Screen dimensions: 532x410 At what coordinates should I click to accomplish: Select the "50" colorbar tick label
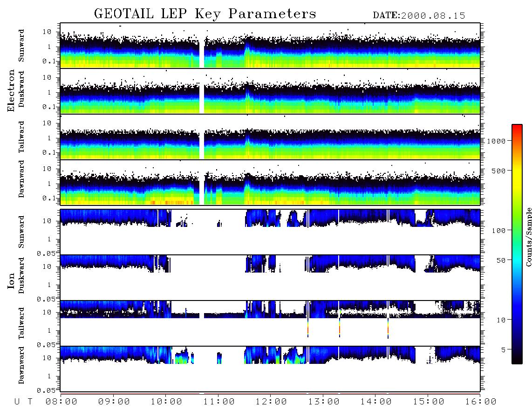[501, 260]
